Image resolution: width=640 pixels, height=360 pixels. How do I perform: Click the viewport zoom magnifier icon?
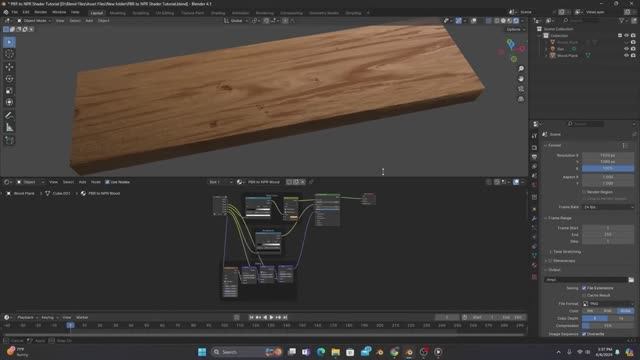521,69
